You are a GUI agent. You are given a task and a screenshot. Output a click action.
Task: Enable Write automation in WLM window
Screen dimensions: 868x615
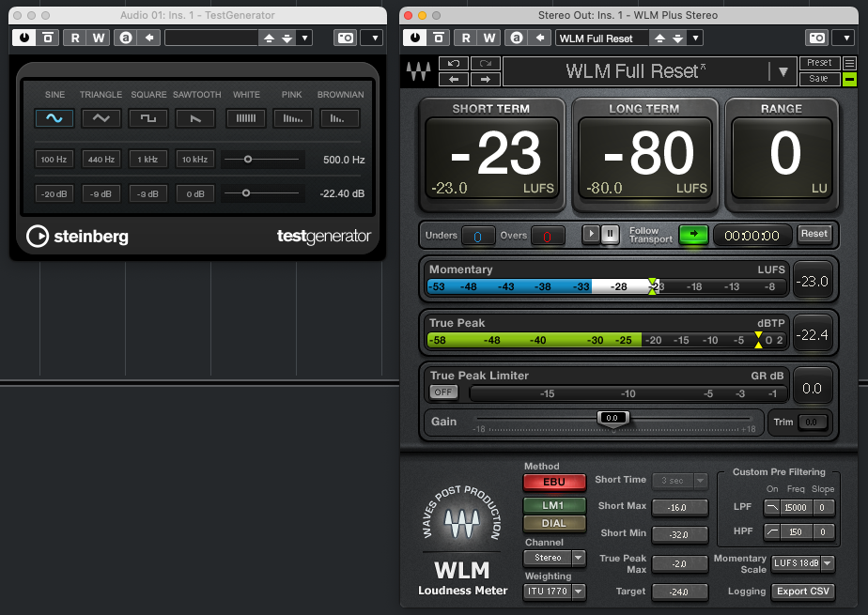[489, 38]
